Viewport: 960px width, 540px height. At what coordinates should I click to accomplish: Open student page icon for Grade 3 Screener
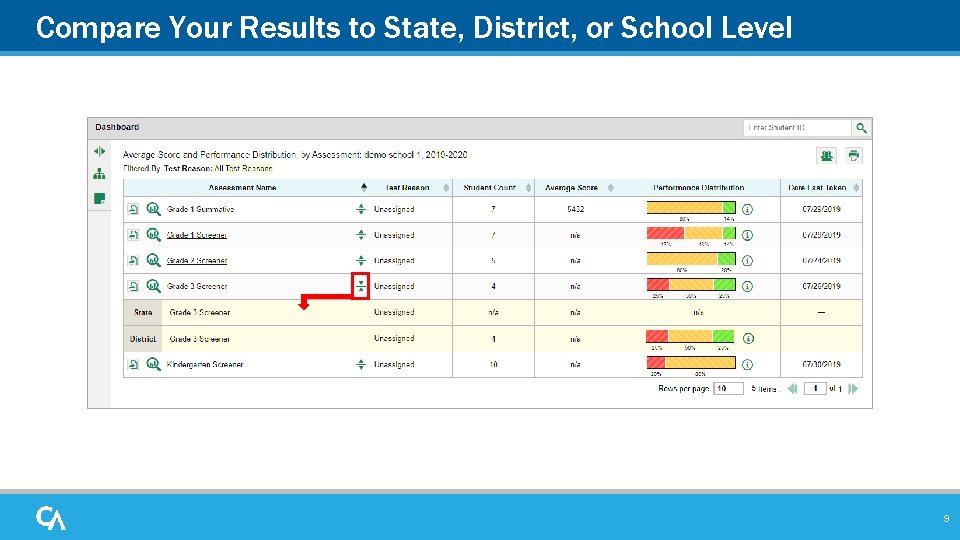coord(133,287)
